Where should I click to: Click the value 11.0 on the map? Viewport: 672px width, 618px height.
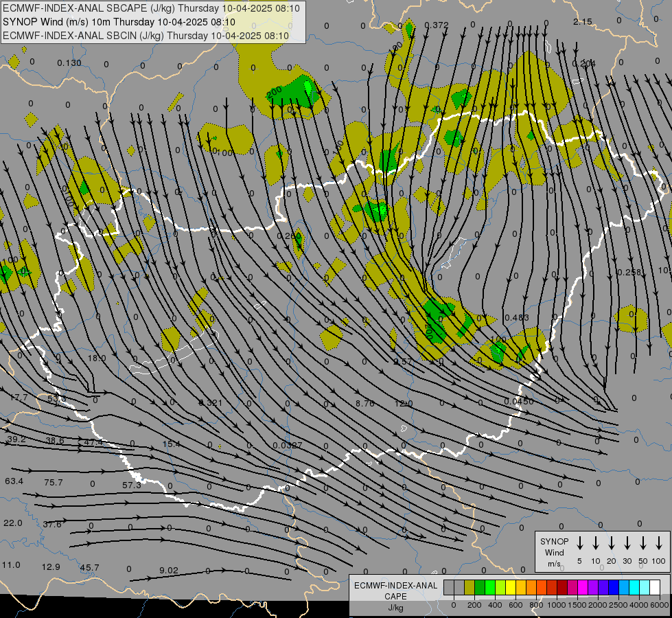click(x=11, y=565)
